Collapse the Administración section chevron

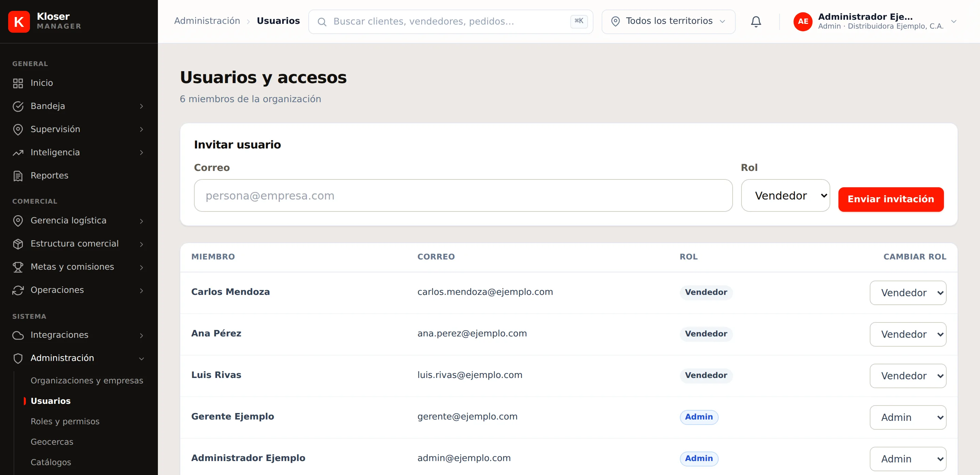click(x=142, y=359)
